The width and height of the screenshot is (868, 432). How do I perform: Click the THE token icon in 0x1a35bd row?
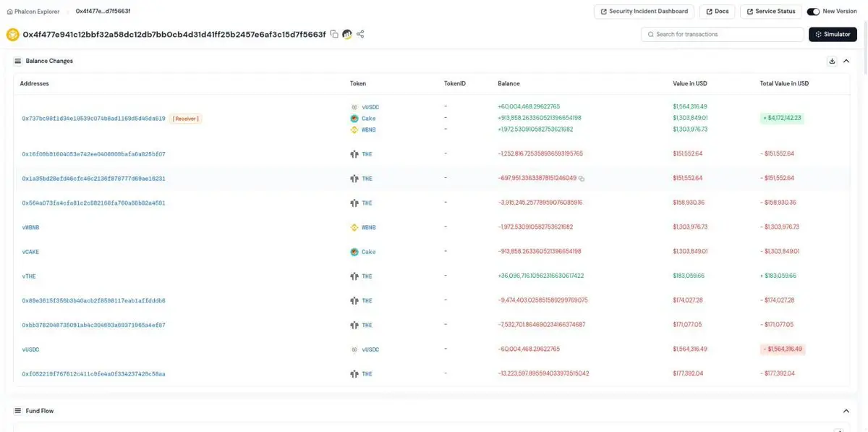click(354, 178)
